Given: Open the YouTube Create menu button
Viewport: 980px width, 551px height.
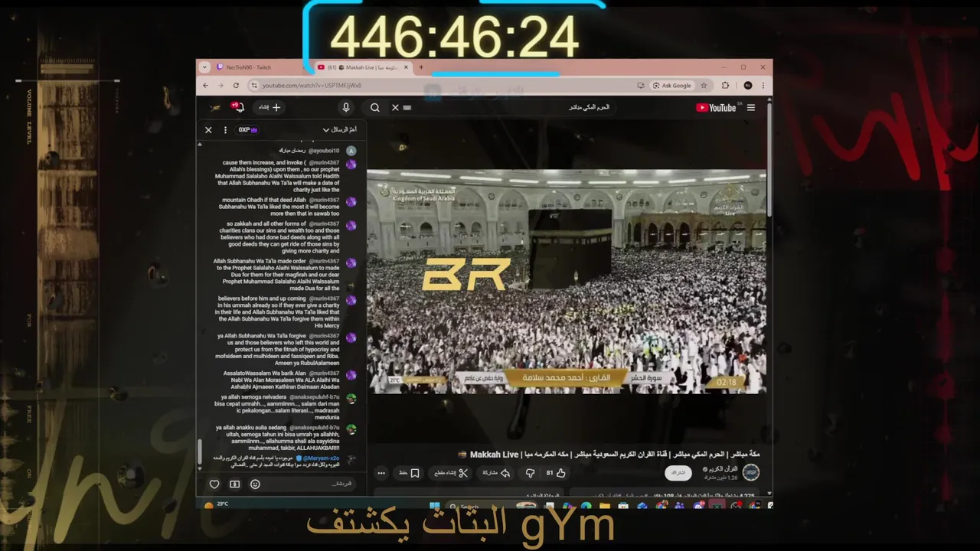Looking at the screenshot, I should (x=269, y=107).
